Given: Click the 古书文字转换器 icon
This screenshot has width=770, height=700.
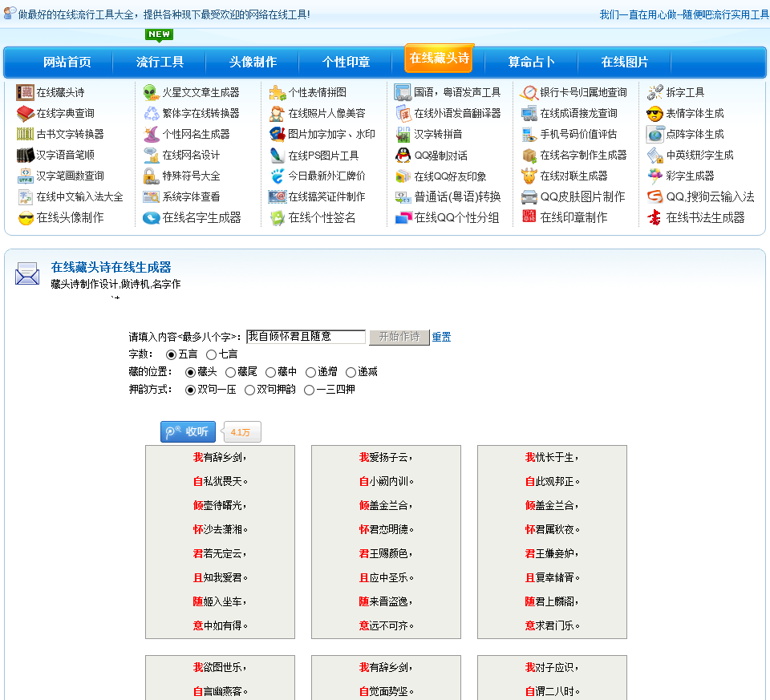Looking at the screenshot, I should [25, 134].
